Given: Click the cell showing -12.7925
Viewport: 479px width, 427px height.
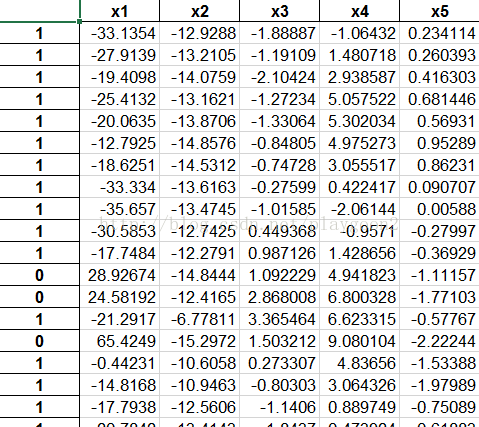Looking at the screenshot, I should point(120,143).
